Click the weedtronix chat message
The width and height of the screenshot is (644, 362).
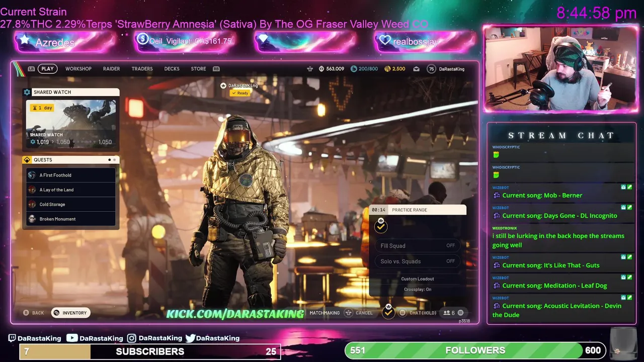click(561, 237)
